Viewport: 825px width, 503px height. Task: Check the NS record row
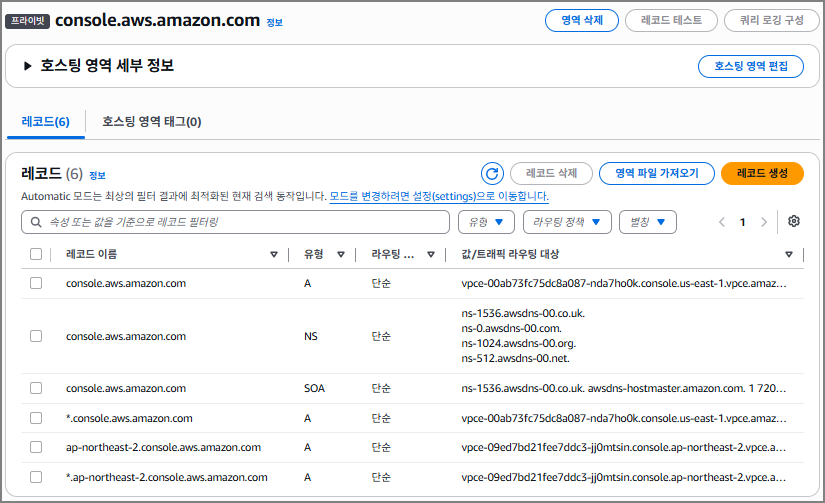(36, 336)
